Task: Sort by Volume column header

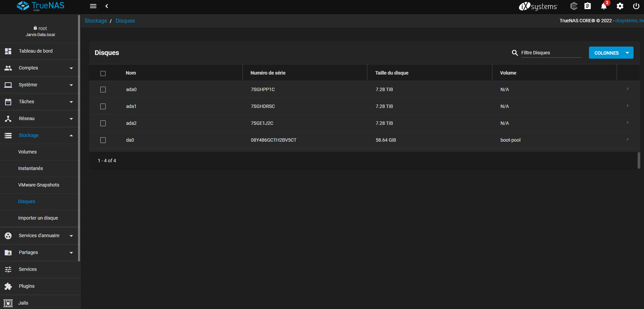Action: click(508, 73)
